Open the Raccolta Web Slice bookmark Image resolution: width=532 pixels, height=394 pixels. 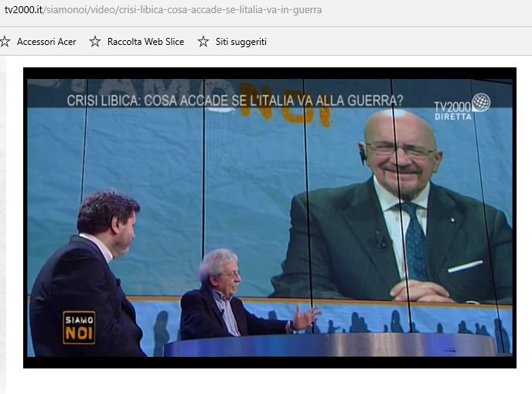[x=145, y=42]
